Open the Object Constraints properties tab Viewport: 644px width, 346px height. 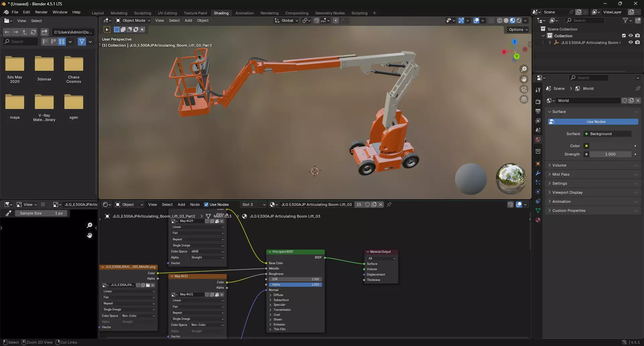click(x=538, y=201)
